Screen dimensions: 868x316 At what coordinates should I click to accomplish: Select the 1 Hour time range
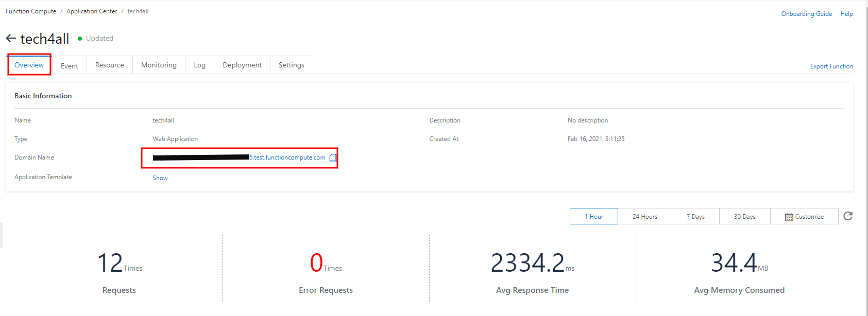(x=594, y=217)
